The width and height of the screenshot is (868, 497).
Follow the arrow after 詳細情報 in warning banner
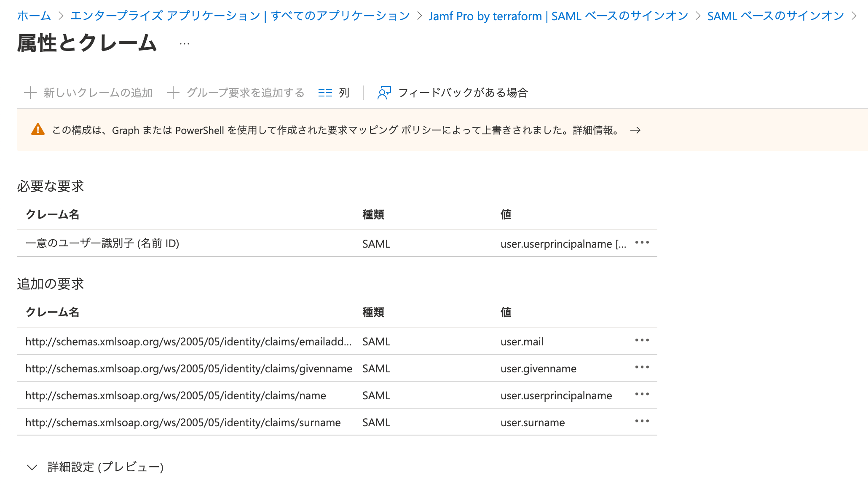pyautogui.click(x=635, y=130)
